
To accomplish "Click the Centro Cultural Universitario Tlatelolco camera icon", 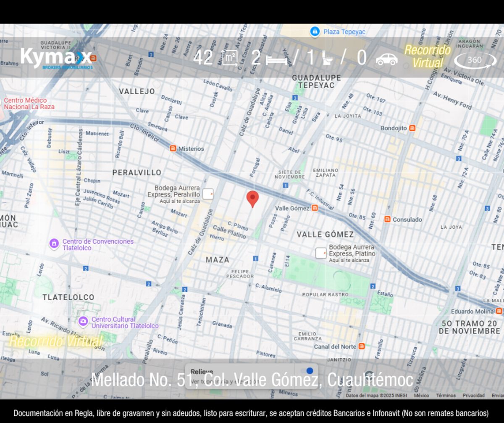I will (x=83, y=321).
